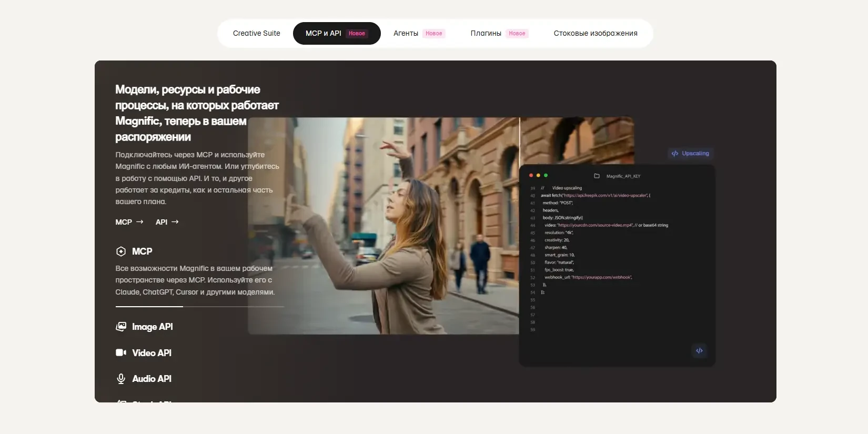Click the 'body: JSON.stringify' code line
The height and width of the screenshot is (434, 868).
pyautogui.click(x=562, y=217)
